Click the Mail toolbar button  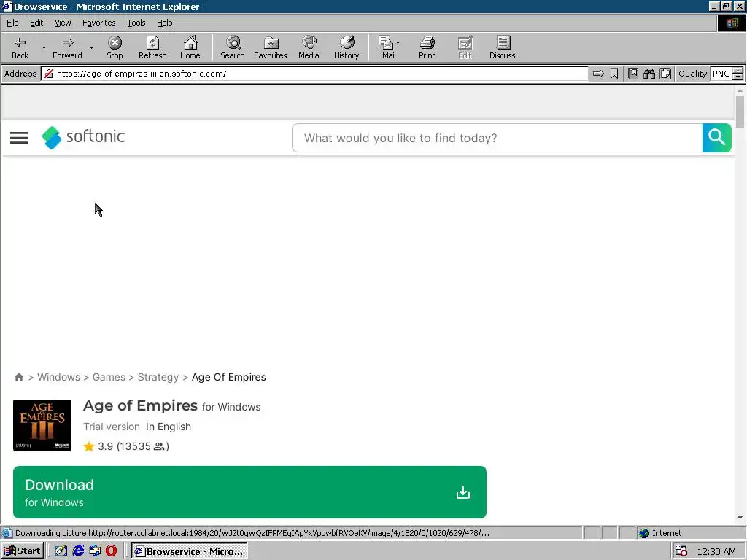coord(387,47)
